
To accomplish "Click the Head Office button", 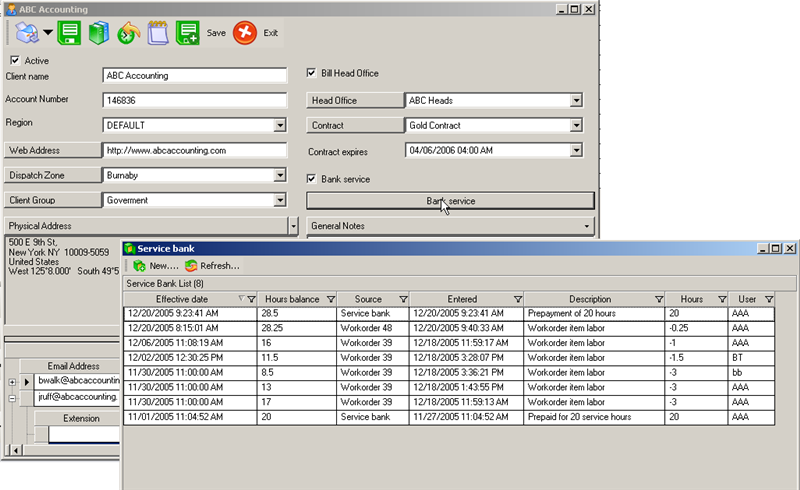I will tap(355, 101).
